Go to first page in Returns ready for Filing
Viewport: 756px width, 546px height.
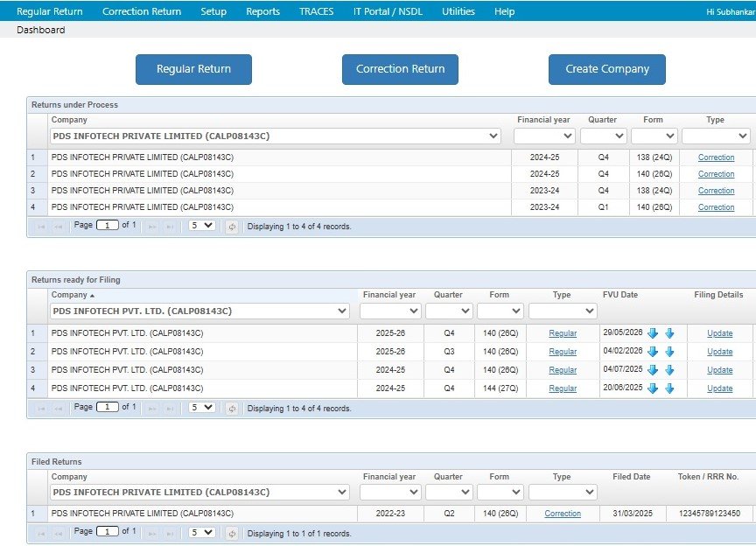pos(41,409)
